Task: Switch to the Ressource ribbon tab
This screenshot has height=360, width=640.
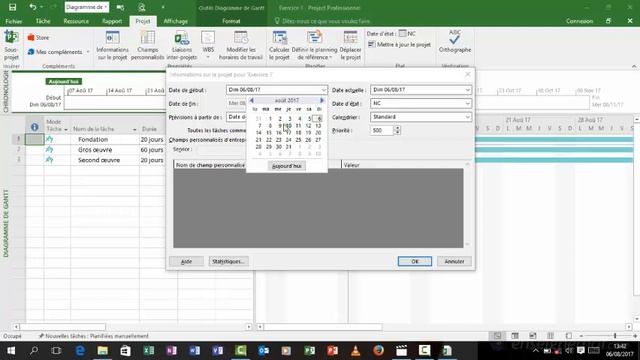Action: [76, 21]
